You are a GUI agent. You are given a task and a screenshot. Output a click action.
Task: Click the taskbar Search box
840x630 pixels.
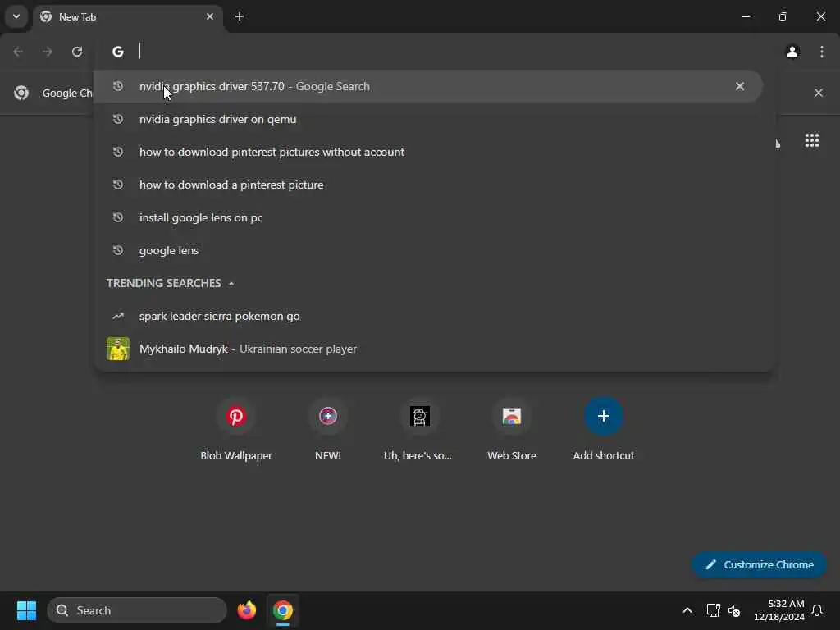point(137,610)
